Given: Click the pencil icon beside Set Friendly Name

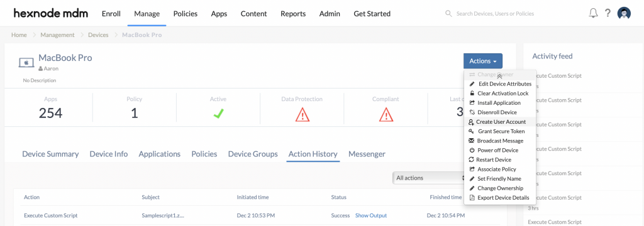Looking at the screenshot, I should pyautogui.click(x=472, y=178).
